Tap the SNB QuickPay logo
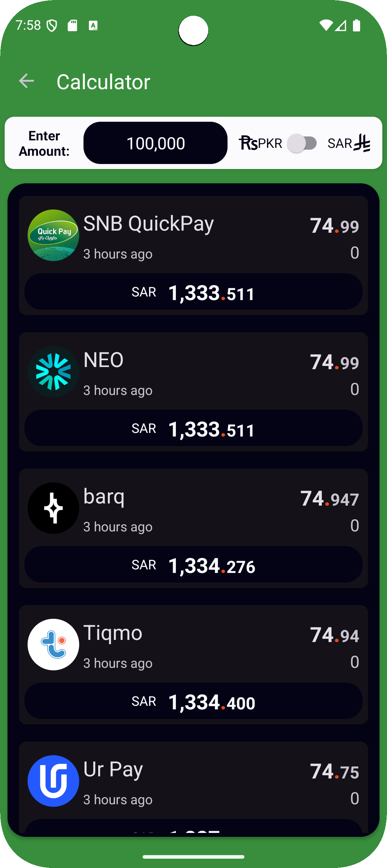 point(53,235)
